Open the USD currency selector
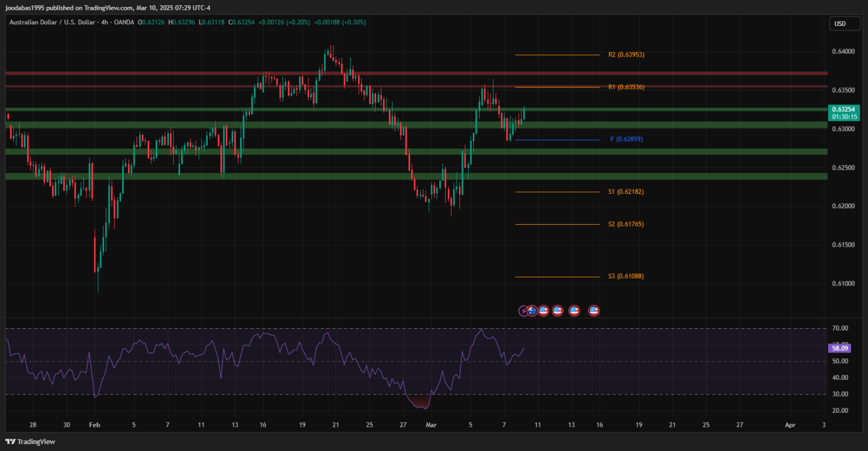This screenshot has width=868, height=451. click(839, 24)
